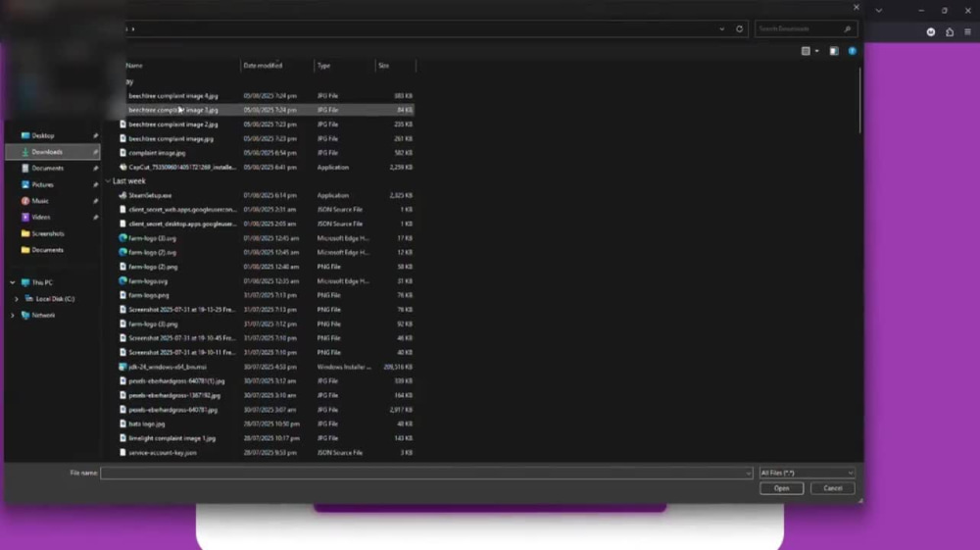The height and width of the screenshot is (550, 980).
Task: Click the magnifier icon in the search box
Action: [x=848, y=28]
